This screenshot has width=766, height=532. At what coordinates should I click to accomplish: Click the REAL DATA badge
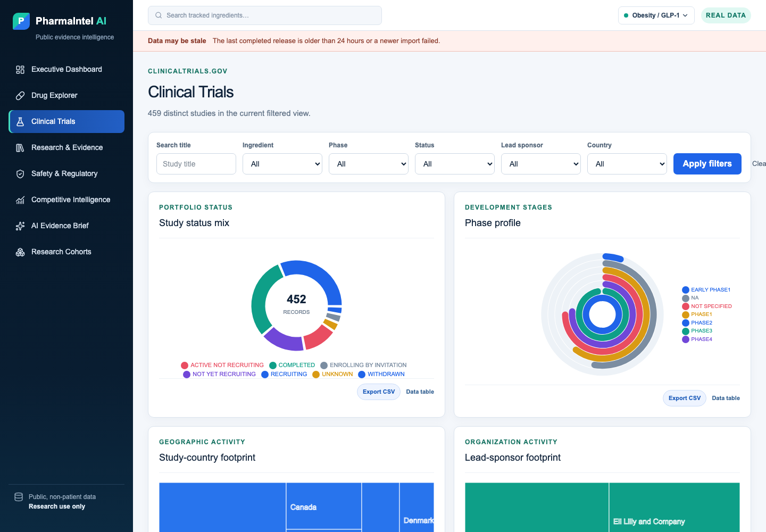726,15
